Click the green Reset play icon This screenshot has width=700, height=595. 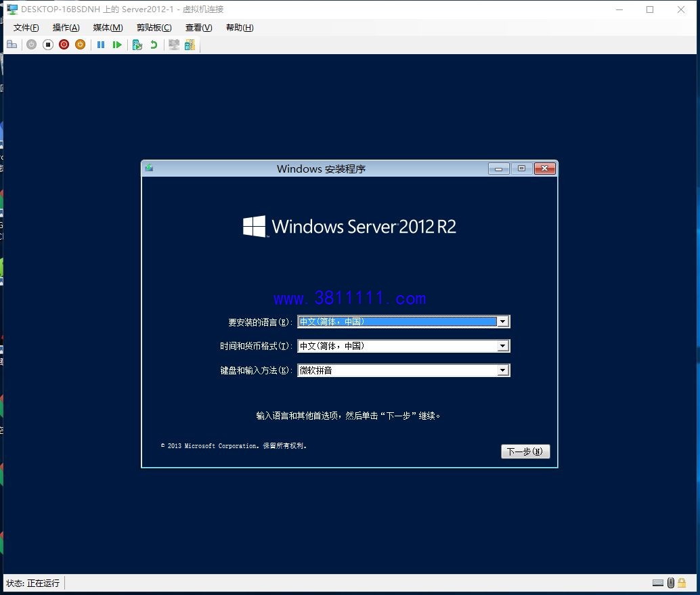(x=117, y=45)
